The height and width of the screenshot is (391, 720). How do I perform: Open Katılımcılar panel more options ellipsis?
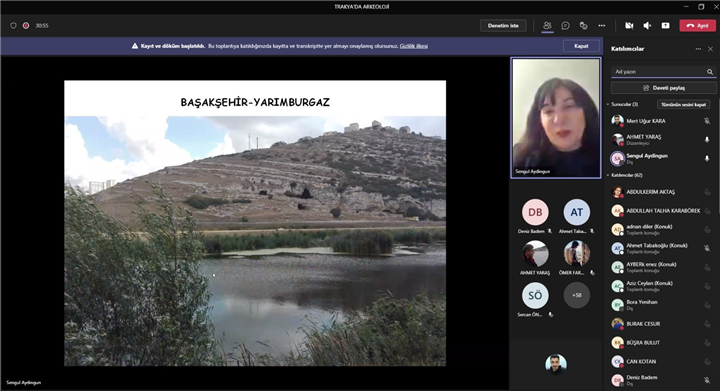[698, 49]
